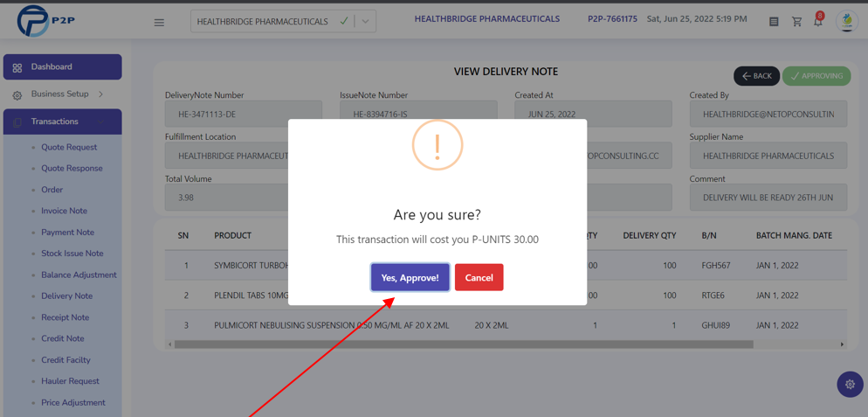
Task: Click batch number FGH567
Action: click(716, 266)
